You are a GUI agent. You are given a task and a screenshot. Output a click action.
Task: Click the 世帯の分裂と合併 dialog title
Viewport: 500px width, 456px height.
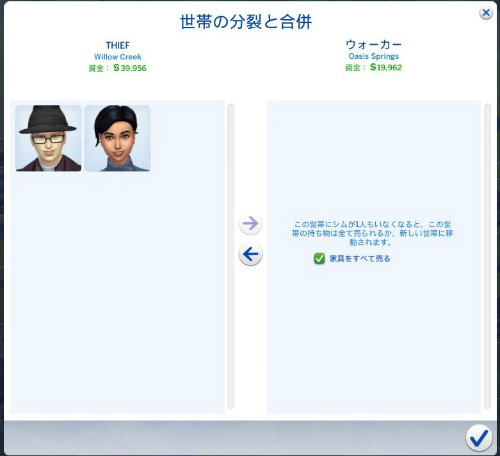coord(246,22)
